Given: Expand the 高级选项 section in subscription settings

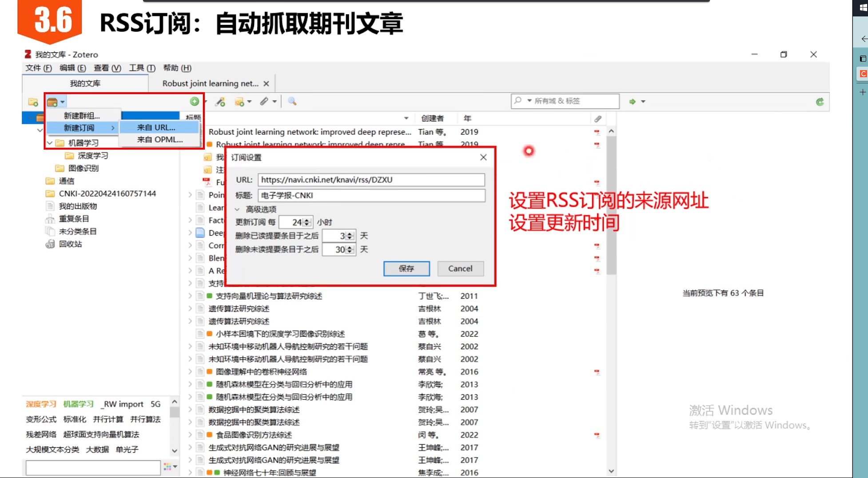Looking at the screenshot, I should [x=259, y=209].
